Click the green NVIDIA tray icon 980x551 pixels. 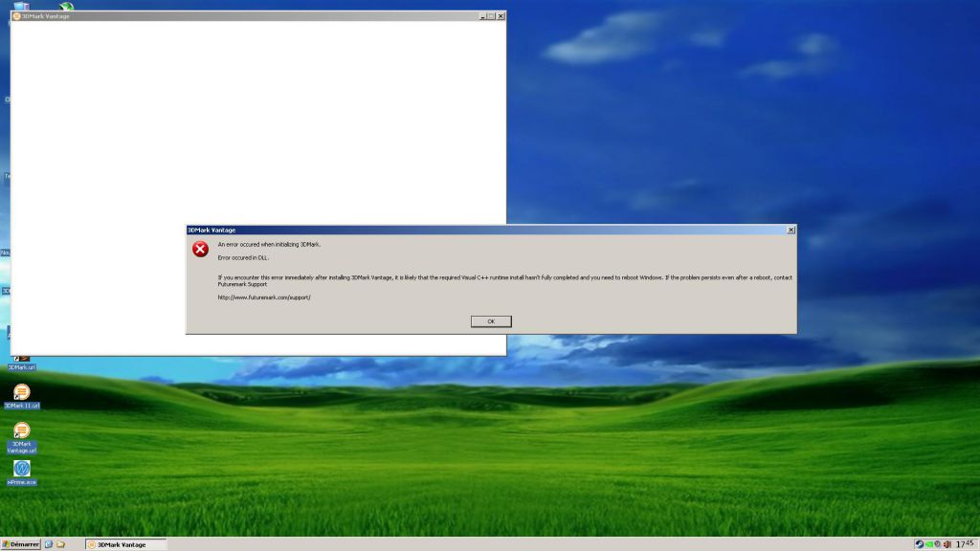point(929,544)
